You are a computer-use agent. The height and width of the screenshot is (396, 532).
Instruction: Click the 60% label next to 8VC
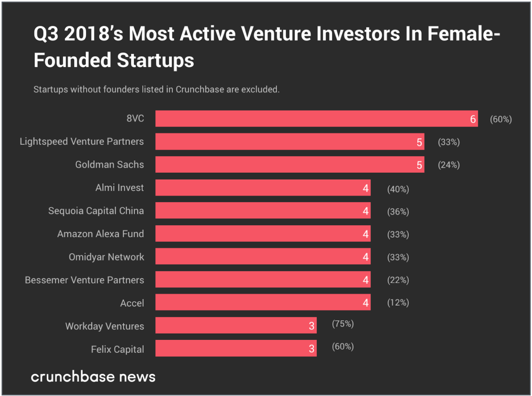tap(501, 119)
